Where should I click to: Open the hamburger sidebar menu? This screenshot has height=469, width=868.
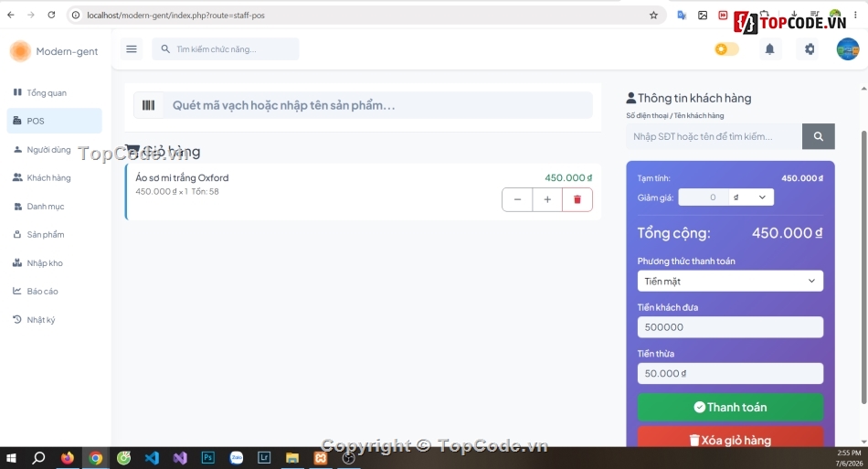132,49
